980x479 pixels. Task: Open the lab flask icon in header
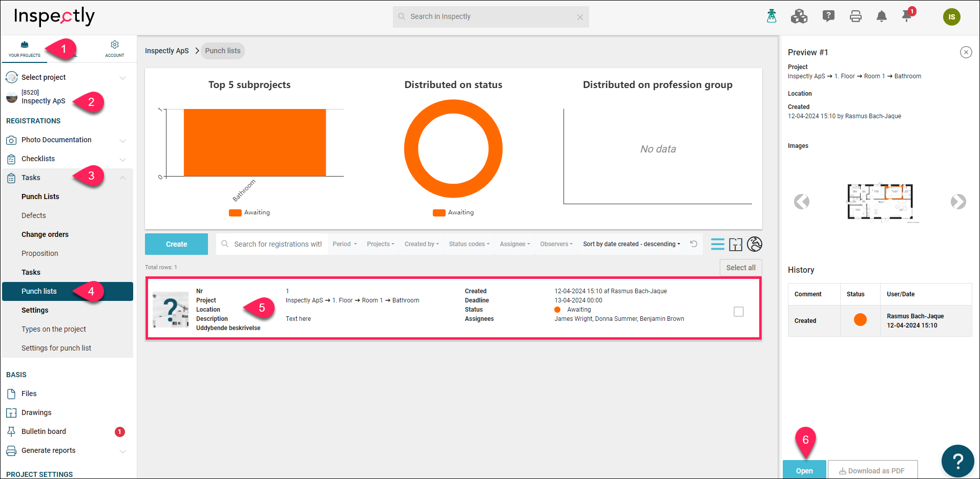772,16
